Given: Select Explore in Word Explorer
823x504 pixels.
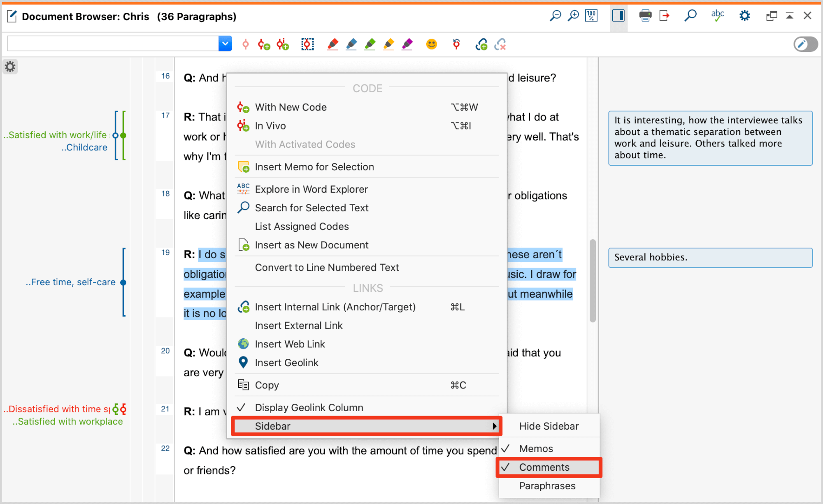Looking at the screenshot, I should pos(311,189).
